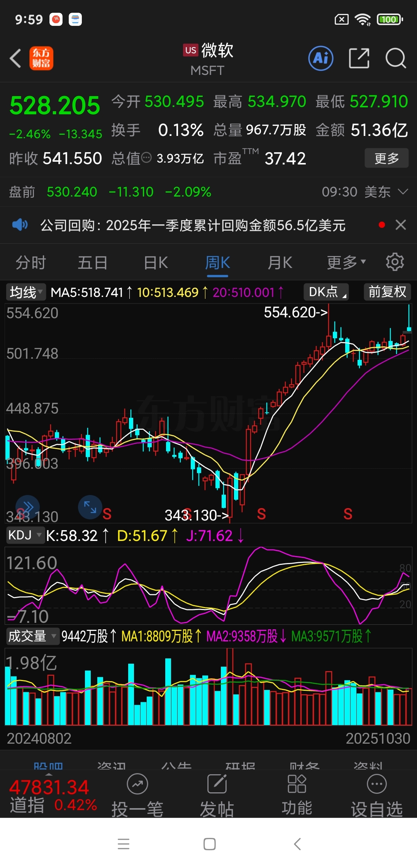Viewport: 417px width, 868px height.
Task: Open the 成交量 indicator dropdown
Action: coord(33,636)
